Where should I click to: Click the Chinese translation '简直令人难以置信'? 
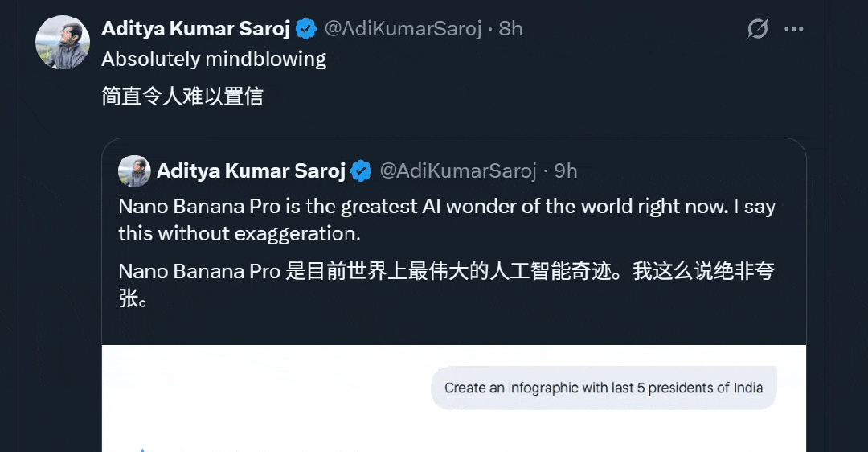coord(182,97)
